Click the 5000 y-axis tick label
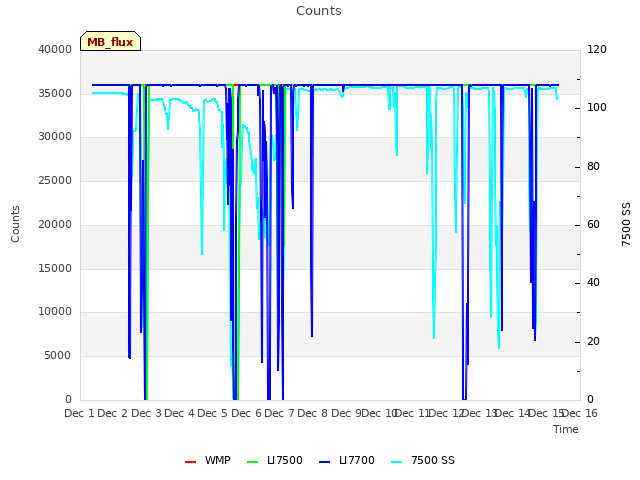Image resolution: width=640 pixels, height=480 pixels. click(58, 356)
